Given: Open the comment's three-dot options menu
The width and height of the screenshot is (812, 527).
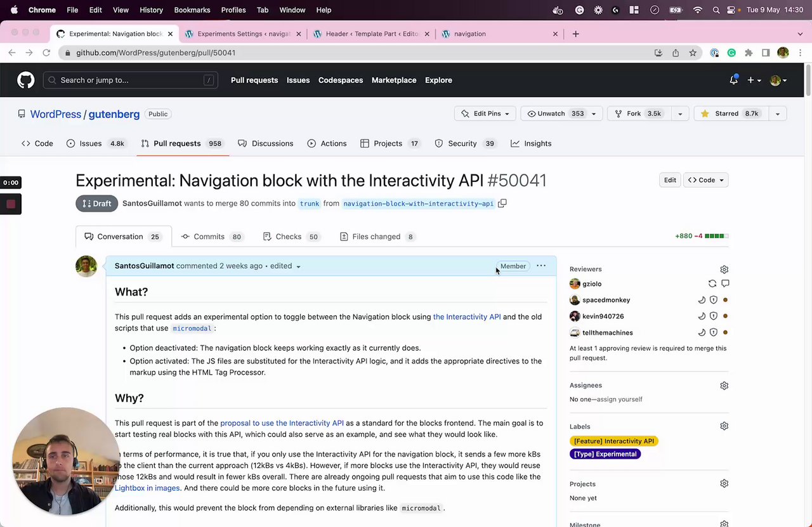Looking at the screenshot, I should [541, 266].
